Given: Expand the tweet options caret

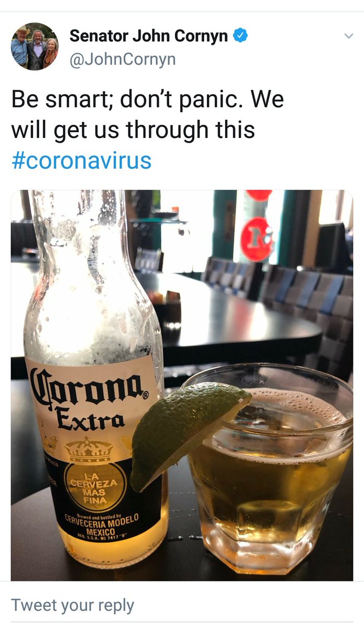Looking at the screenshot, I should point(348,36).
